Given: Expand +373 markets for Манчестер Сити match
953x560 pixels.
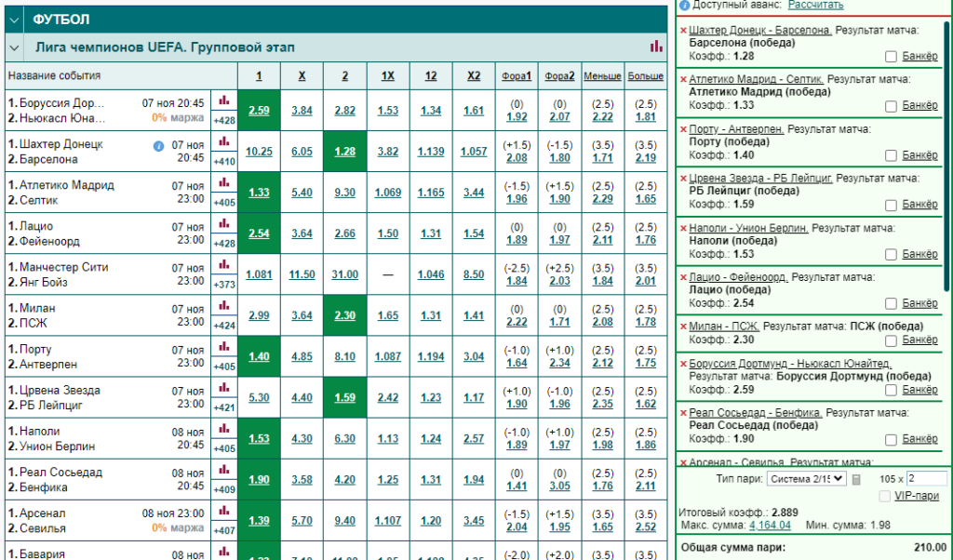Looking at the screenshot, I should coord(224,285).
